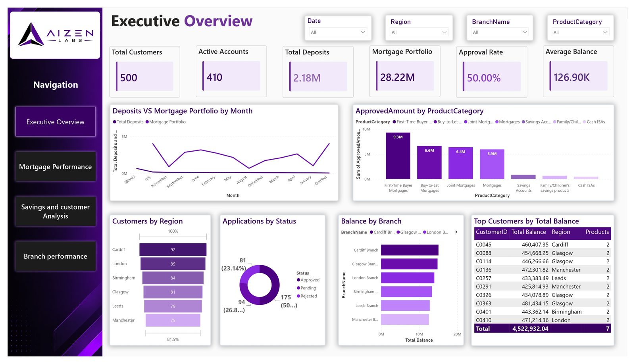635x364 pixels.
Task: Expand the Balance by Branch legend arrow
Action: pyautogui.click(x=456, y=232)
